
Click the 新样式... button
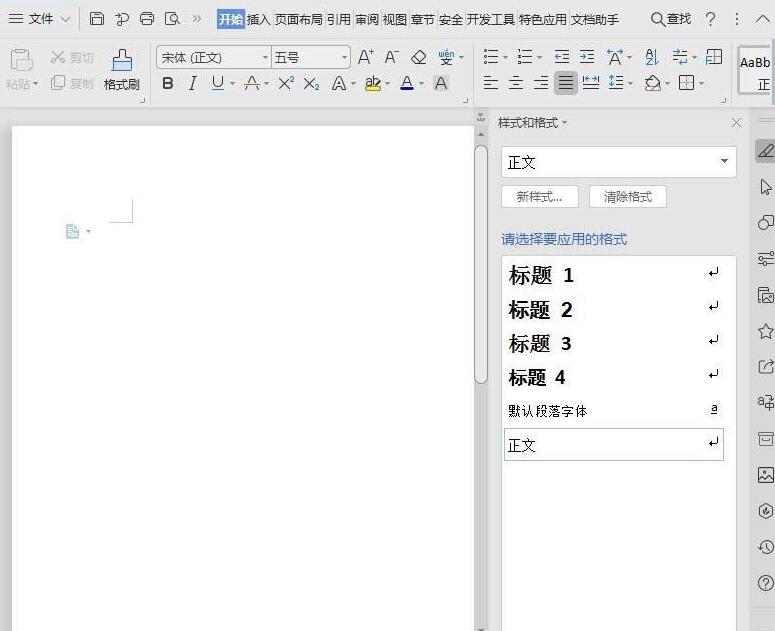tap(540, 197)
